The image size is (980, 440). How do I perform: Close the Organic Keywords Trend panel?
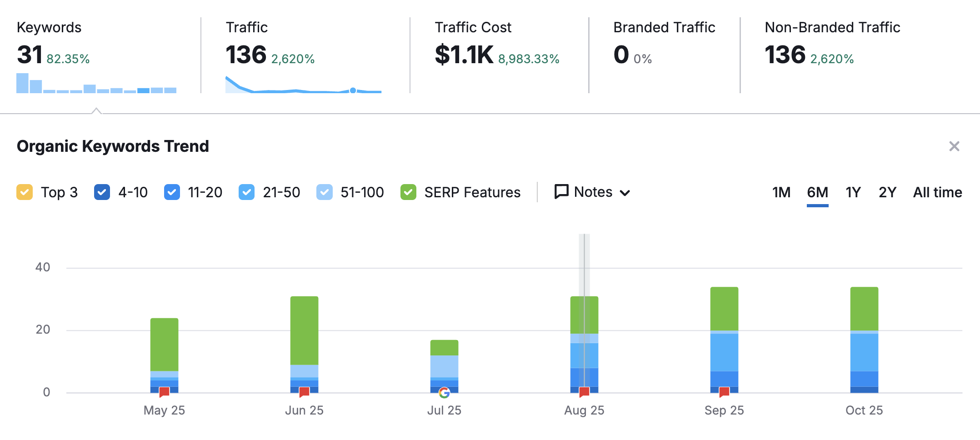click(x=955, y=146)
